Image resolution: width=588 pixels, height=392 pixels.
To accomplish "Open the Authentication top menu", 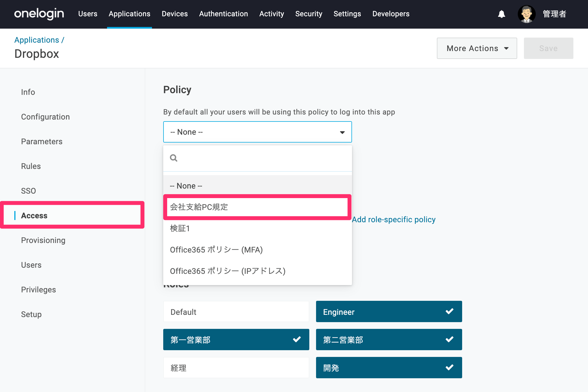I will coord(224,14).
